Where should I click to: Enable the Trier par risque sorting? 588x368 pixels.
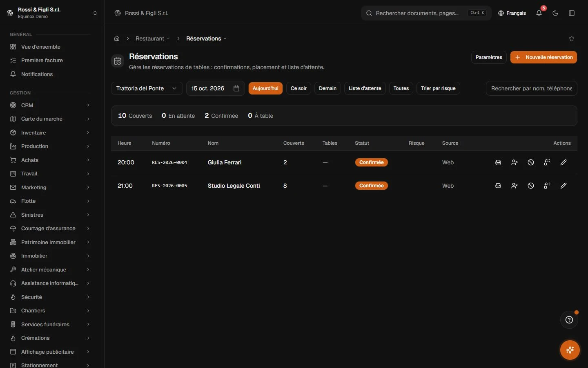[x=438, y=88]
